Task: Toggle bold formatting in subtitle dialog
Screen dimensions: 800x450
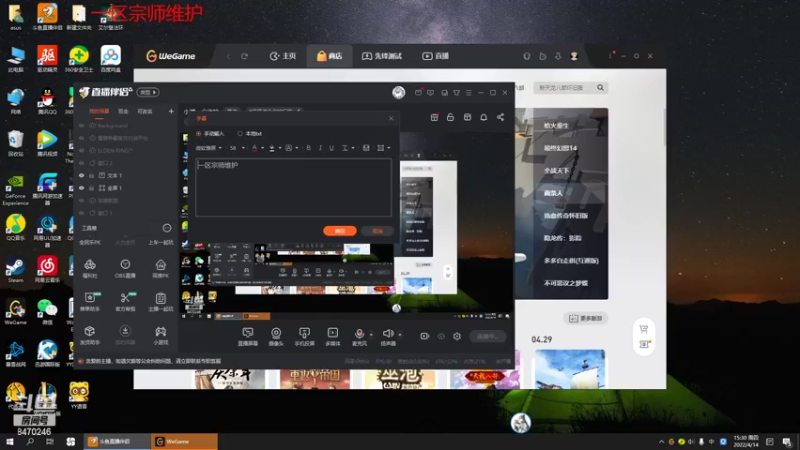Action: 309,148
